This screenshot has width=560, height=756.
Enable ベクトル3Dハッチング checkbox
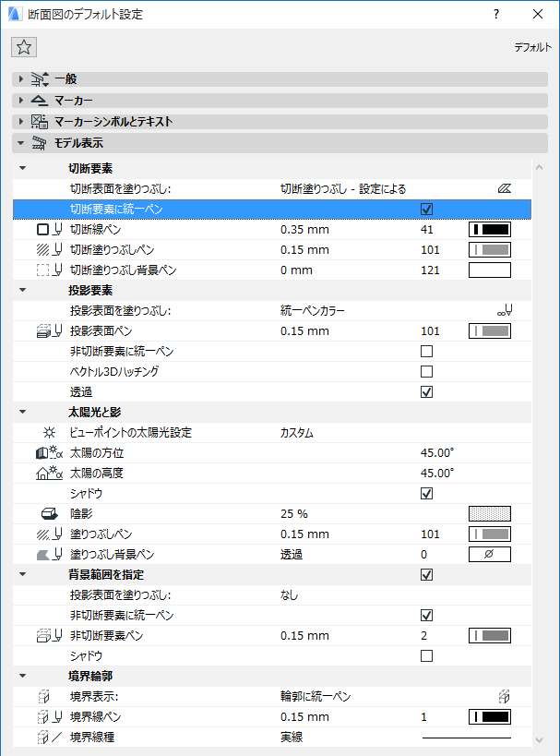pos(426,371)
